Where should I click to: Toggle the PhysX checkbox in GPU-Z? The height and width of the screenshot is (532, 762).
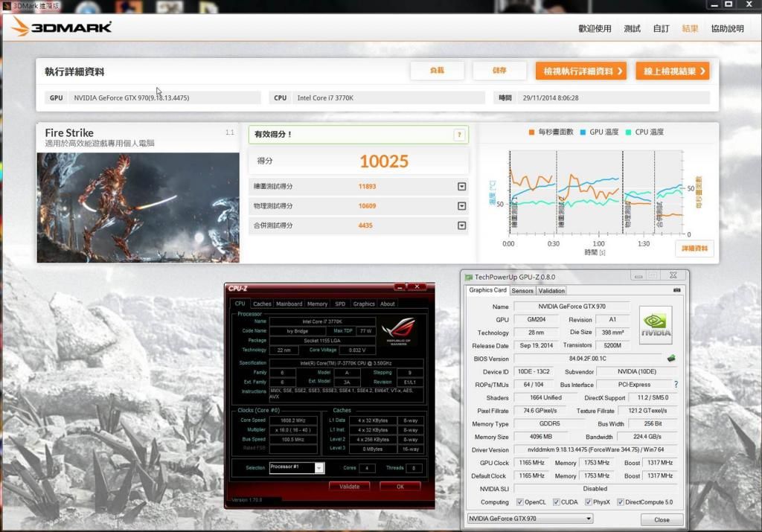pyautogui.click(x=589, y=502)
